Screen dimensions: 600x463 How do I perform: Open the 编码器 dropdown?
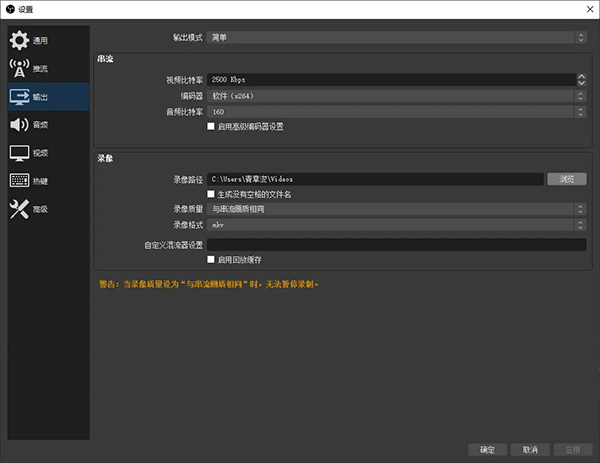(x=397, y=96)
